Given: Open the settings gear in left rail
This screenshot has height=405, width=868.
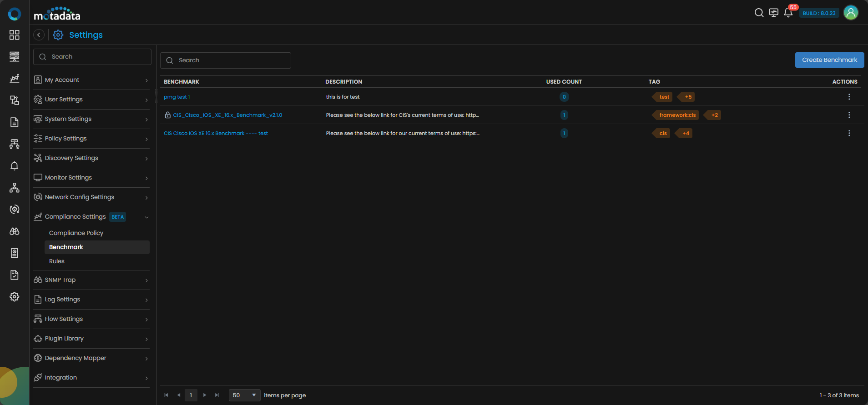Looking at the screenshot, I should pyautogui.click(x=15, y=297).
